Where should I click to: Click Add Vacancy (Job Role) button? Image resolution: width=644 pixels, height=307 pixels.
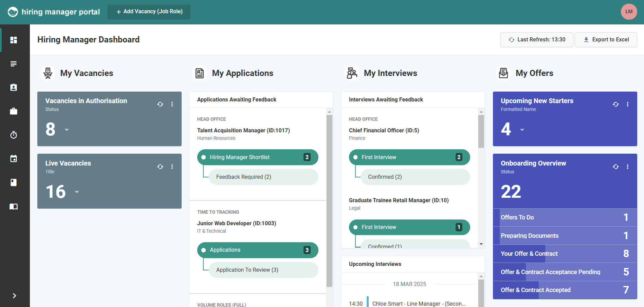click(x=149, y=12)
